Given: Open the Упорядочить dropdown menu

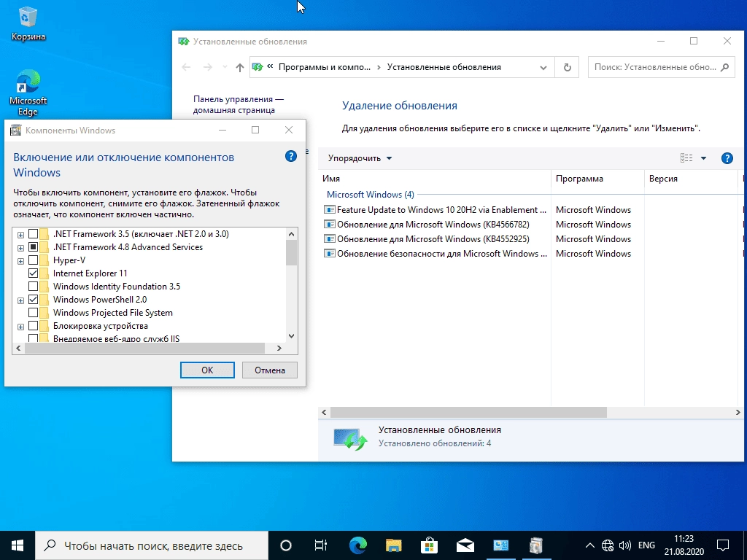Looking at the screenshot, I should [360, 158].
